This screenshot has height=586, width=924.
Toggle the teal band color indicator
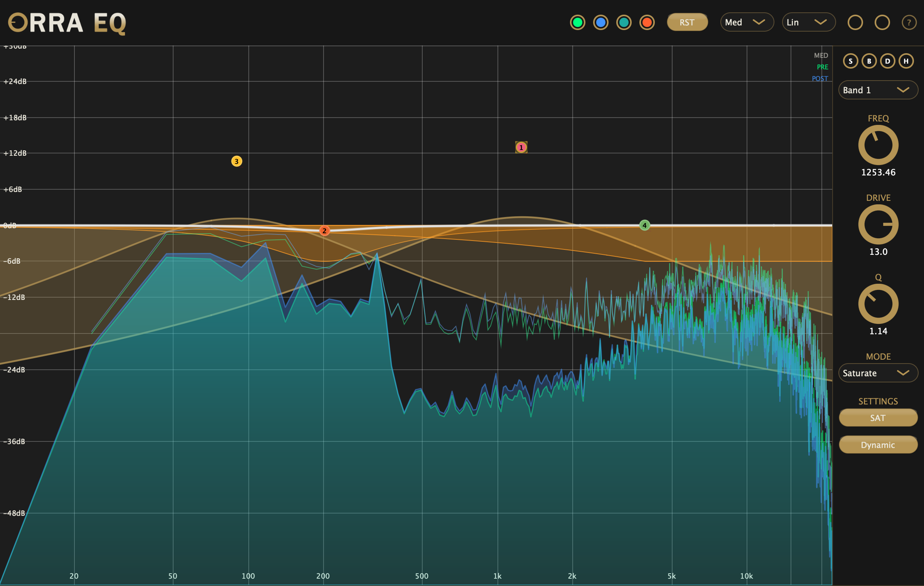click(624, 22)
